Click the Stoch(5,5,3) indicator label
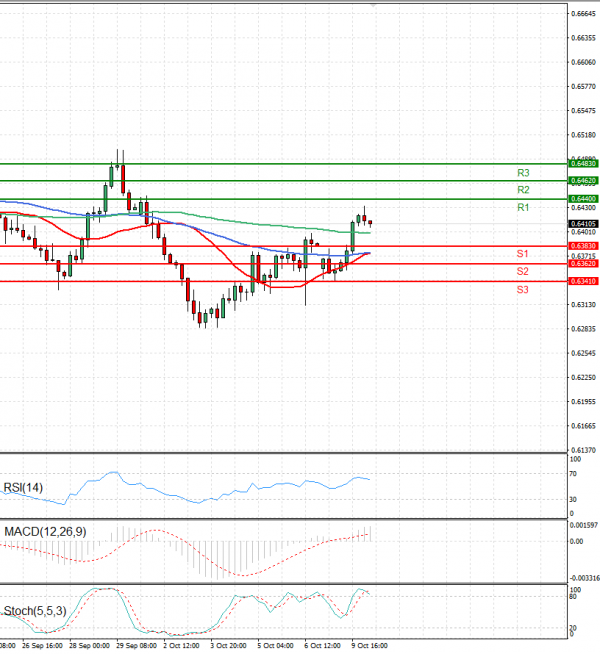The width and height of the screenshot is (600, 654). click(x=35, y=611)
